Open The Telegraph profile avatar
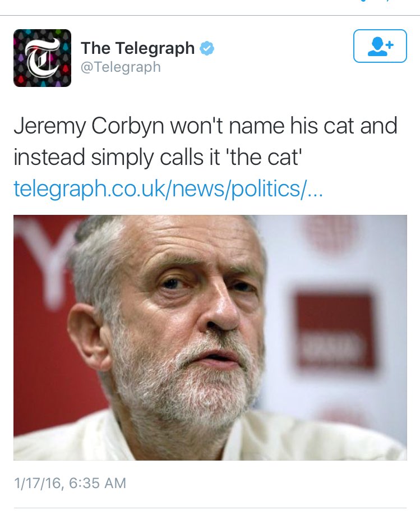Viewport: 420px width, 515px height. (x=43, y=58)
